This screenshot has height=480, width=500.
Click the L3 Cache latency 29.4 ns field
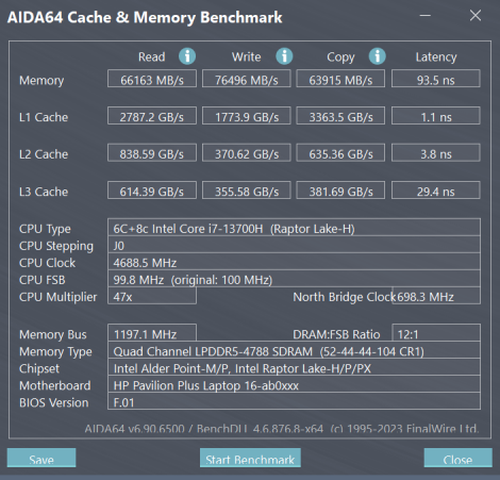436,190
